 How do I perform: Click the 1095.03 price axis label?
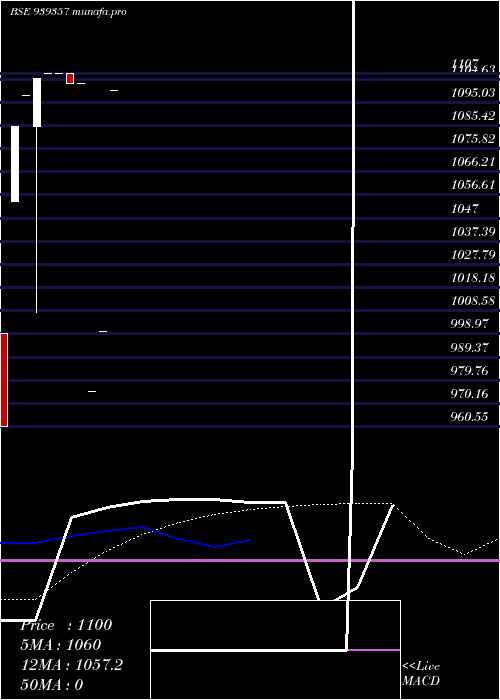tap(473, 93)
